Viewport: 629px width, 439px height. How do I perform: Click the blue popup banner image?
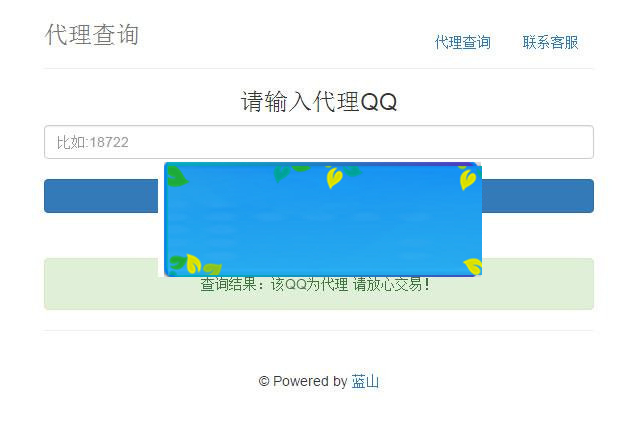pyautogui.click(x=322, y=220)
